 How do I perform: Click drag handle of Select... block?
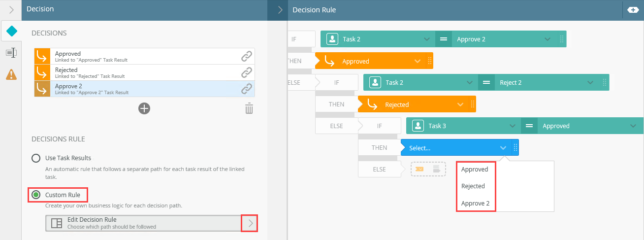(x=515, y=147)
